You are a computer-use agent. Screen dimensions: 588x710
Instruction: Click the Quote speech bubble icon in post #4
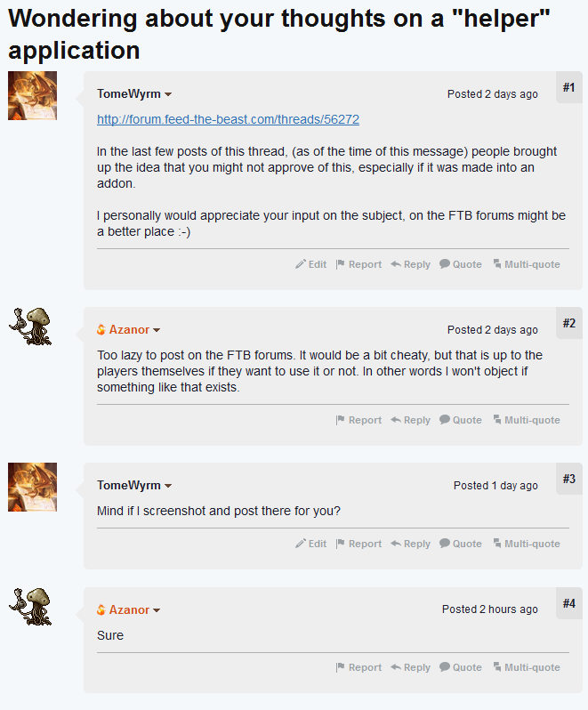(x=444, y=667)
